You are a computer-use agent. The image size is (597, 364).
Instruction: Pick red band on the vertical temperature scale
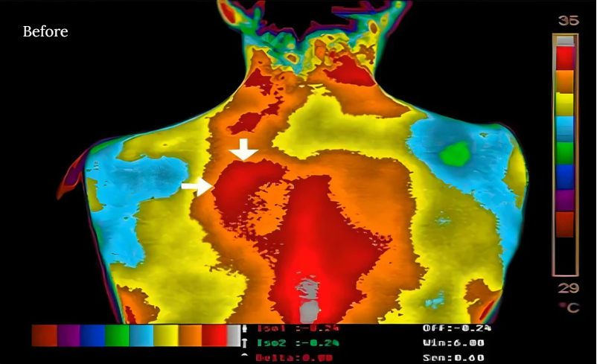(565, 57)
